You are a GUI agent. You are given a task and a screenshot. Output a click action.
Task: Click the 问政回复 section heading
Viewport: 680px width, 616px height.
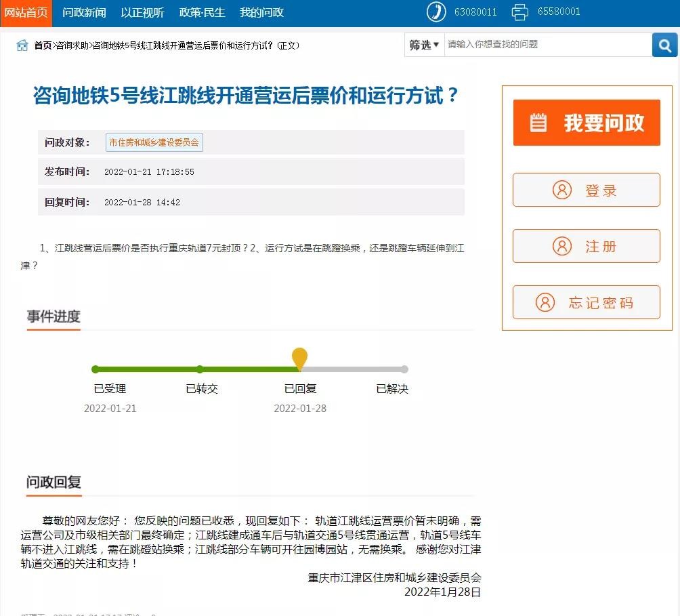pyautogui.click(x=54, y=482)
